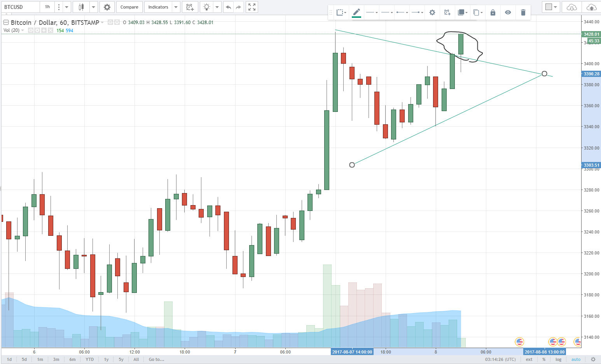The height and width of the screenshot is (364, 601).
Task: Show All available date range
Action: pyautogui.click(x=136, y=359)
